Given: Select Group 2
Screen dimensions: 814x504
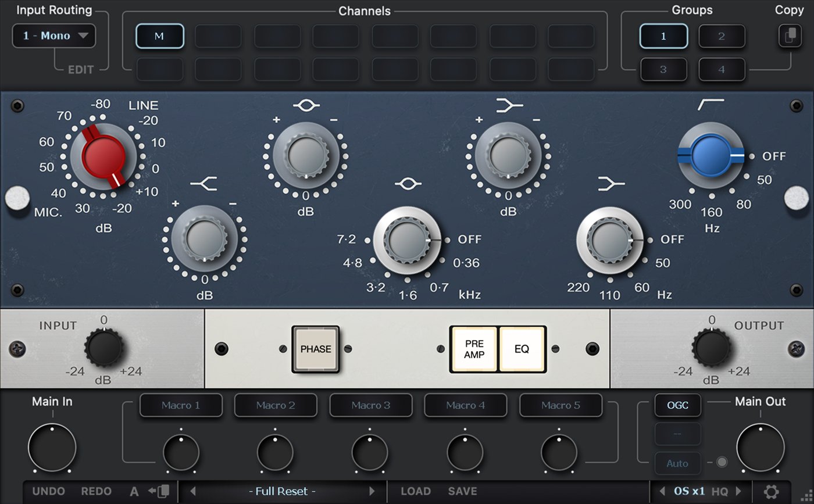Looking at the screenshot, I should 721,36.
